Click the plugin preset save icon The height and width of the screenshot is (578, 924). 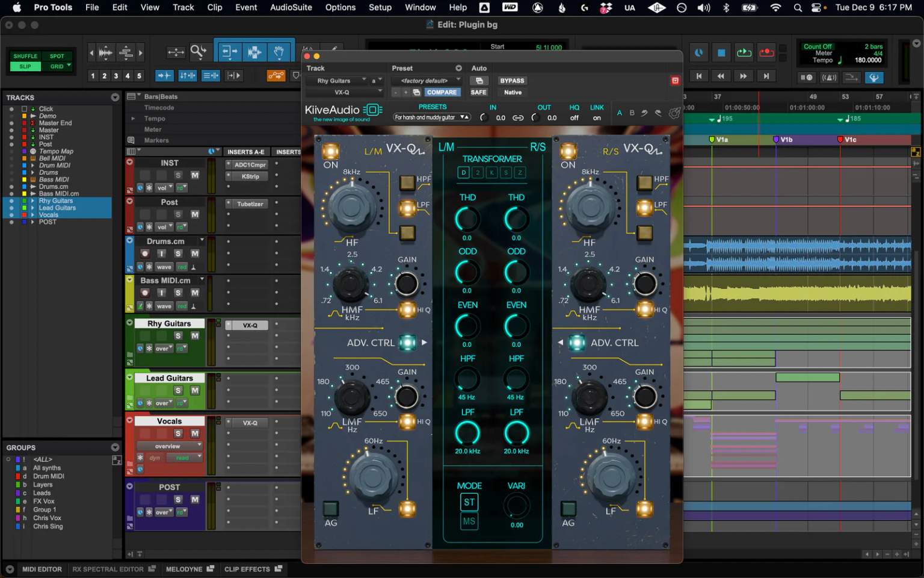[x=416, y=92]
